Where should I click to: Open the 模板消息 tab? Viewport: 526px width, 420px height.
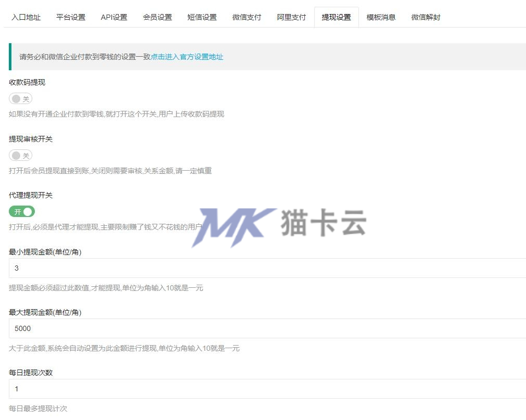381,17
